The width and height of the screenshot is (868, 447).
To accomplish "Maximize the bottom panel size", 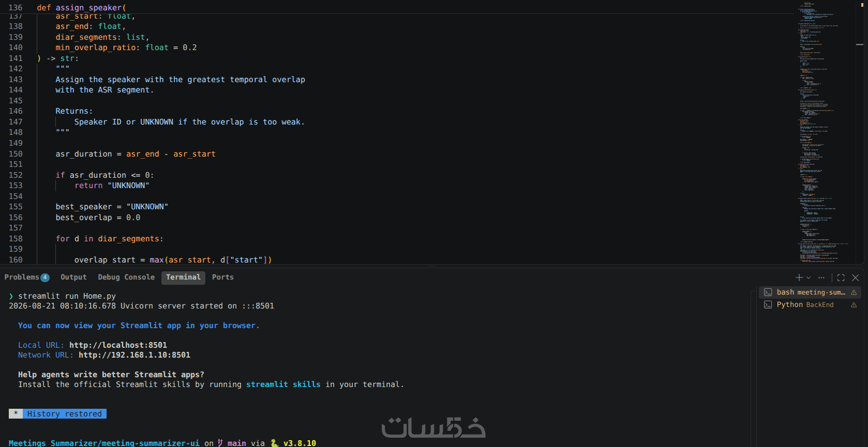I will 841,278.
